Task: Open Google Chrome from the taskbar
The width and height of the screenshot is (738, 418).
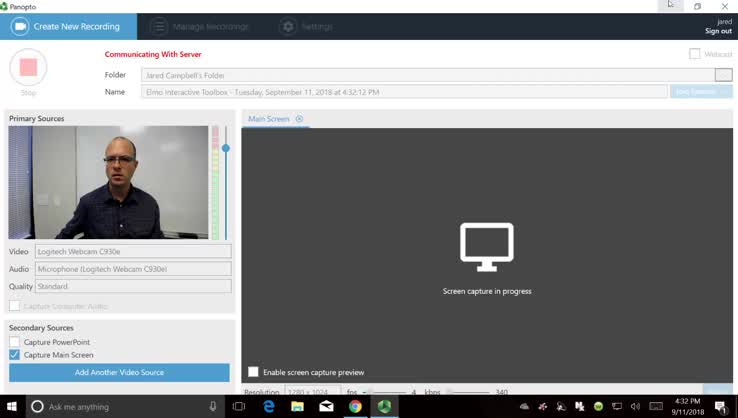Action: 355,406
